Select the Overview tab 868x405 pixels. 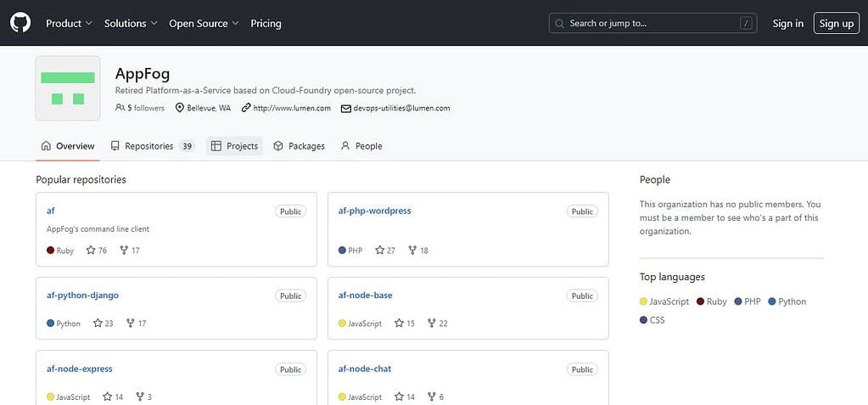pyautogui.click(x=68, y=146)
